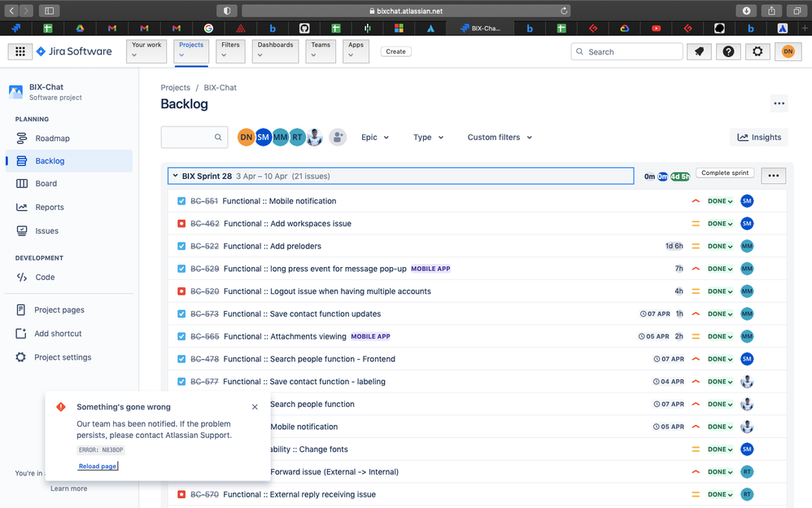Open Project settings in the sidebar
Viewport: 812px width, 508px height.
click(69, 357)
